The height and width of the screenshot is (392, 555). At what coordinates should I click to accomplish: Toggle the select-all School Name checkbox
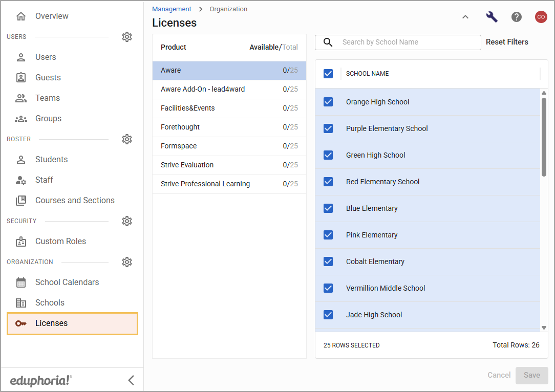pyautogui.click(x=328, y=74)
